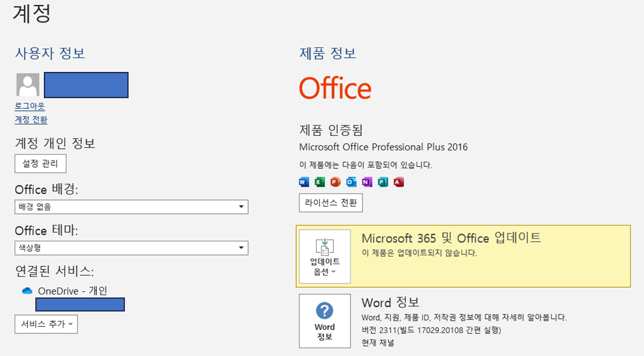Click the Access app icon
The height and width of the screenshot is (356, 644).
click(x=398, y=182)
